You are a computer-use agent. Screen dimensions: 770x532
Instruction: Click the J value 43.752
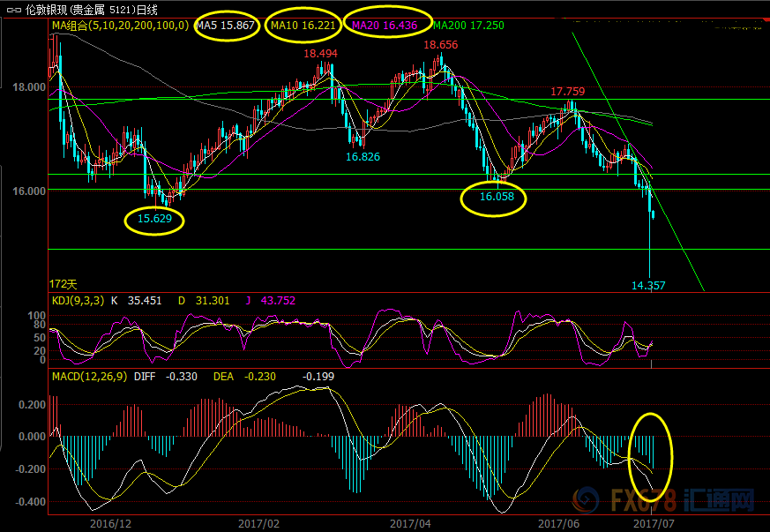click(x=278, y=300)
